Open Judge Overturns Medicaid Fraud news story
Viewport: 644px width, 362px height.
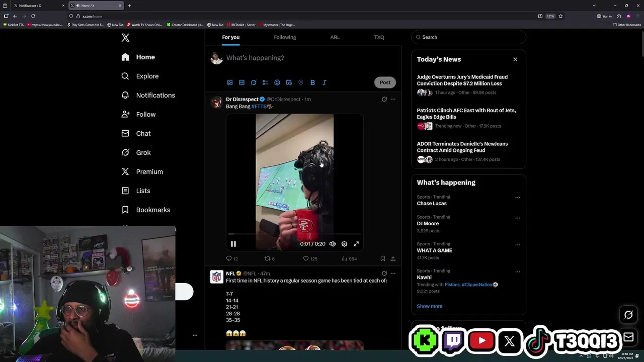click(468, 85)
